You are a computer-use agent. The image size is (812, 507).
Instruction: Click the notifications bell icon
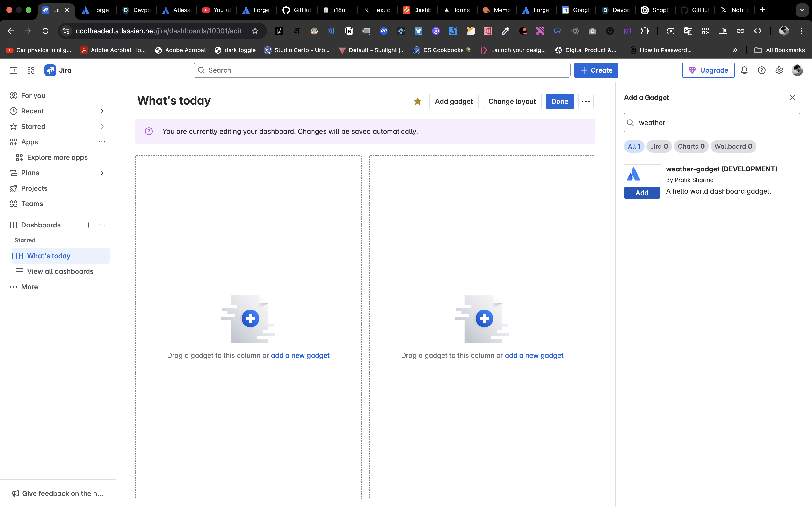(744, 70)
